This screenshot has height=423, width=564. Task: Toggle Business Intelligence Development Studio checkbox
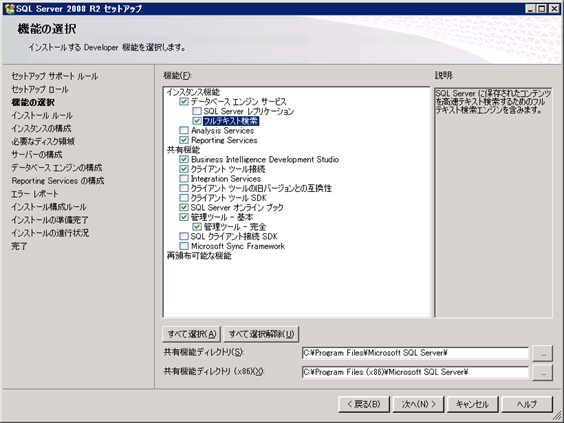184,159
